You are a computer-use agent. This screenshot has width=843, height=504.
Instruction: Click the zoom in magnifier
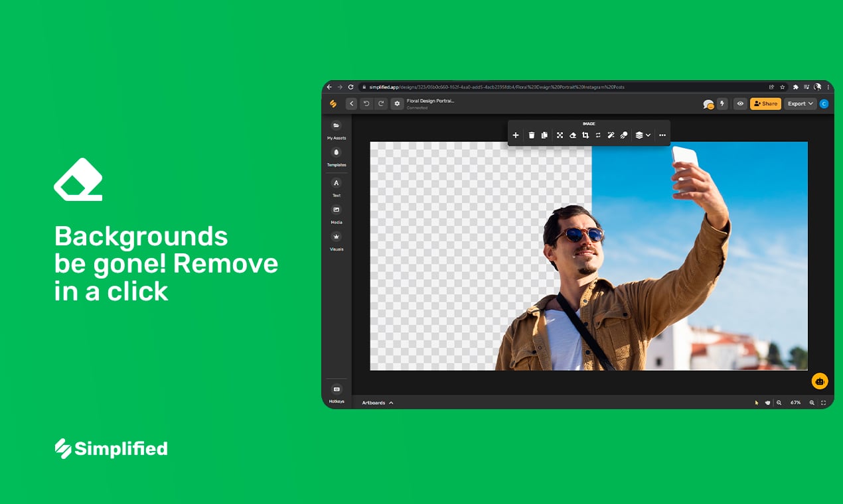tap(811, 403)
